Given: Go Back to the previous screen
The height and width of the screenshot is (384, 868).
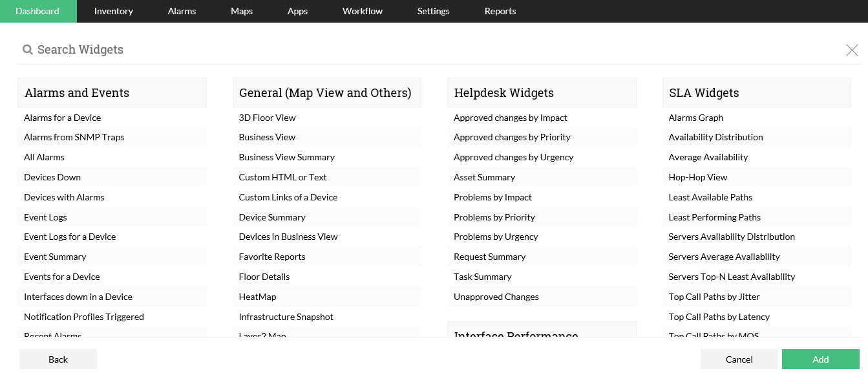Looking at the screenshot, I should [x=58, y=359].
